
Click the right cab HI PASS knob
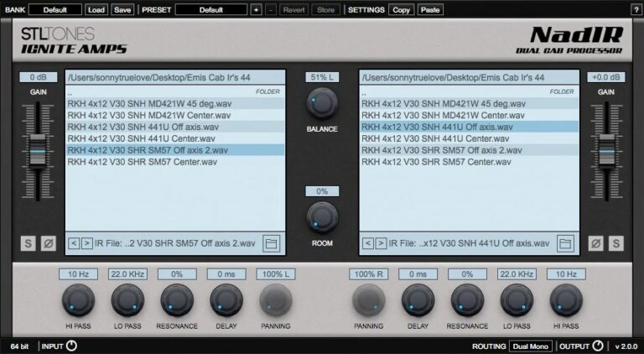click(x=566, y=300)
